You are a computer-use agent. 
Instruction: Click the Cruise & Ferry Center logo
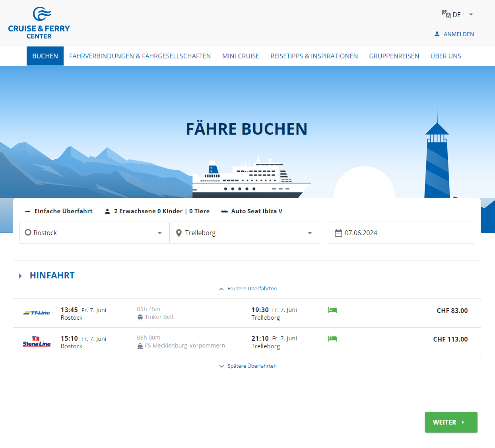39,22
